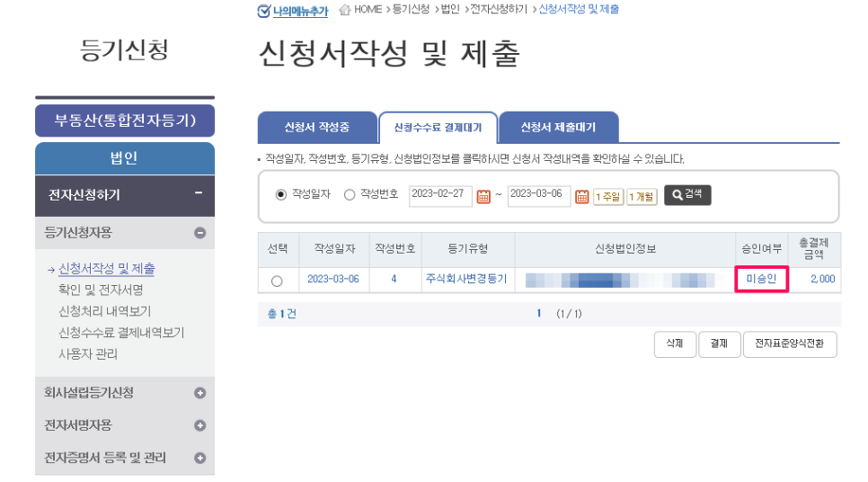Click the end date field 2023-03-06
This screenshot has height=482, width=868.
[538, 195]
